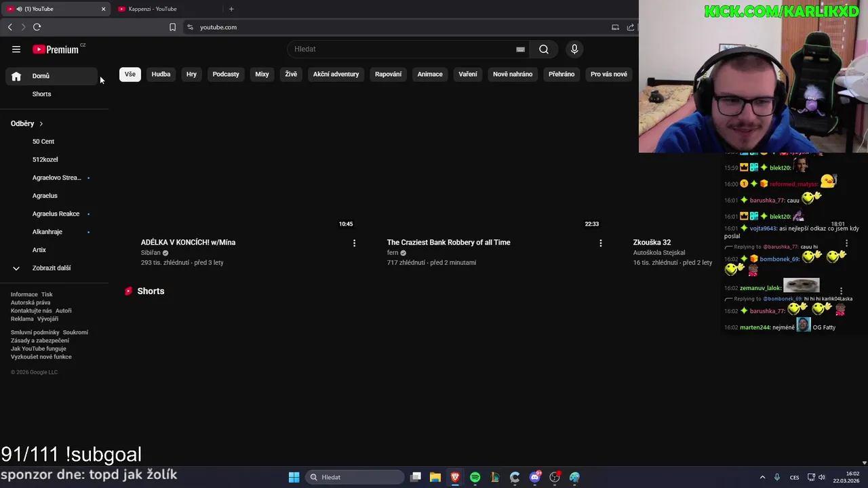Screen dimensions: 868x488
Task: Expand the Odběry subscriptions chevron
Action: pyautogui.click(x=41, y=124)
